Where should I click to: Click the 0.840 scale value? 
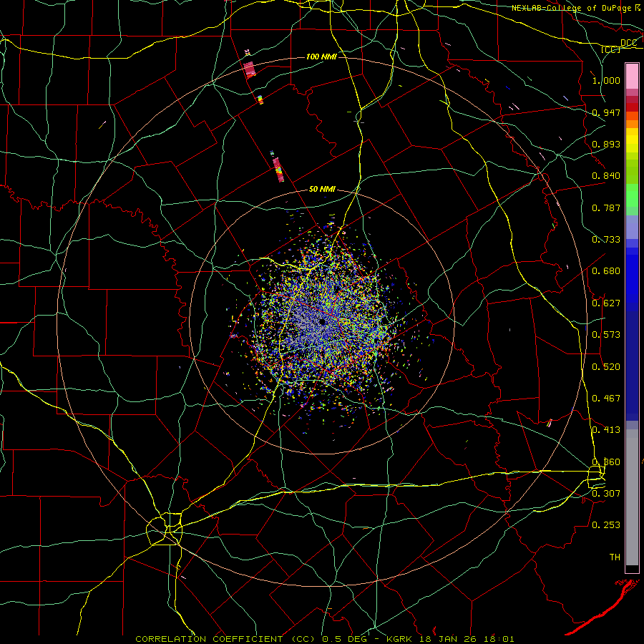tap(606, 176)
